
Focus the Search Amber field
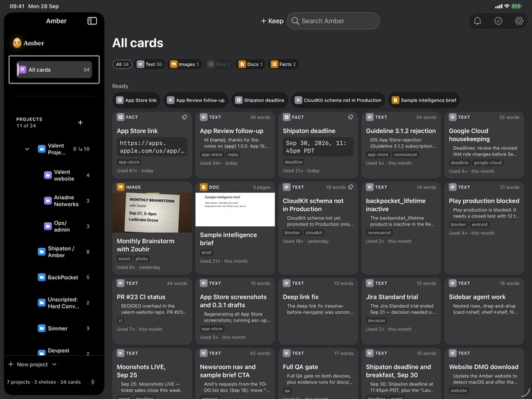333,21
